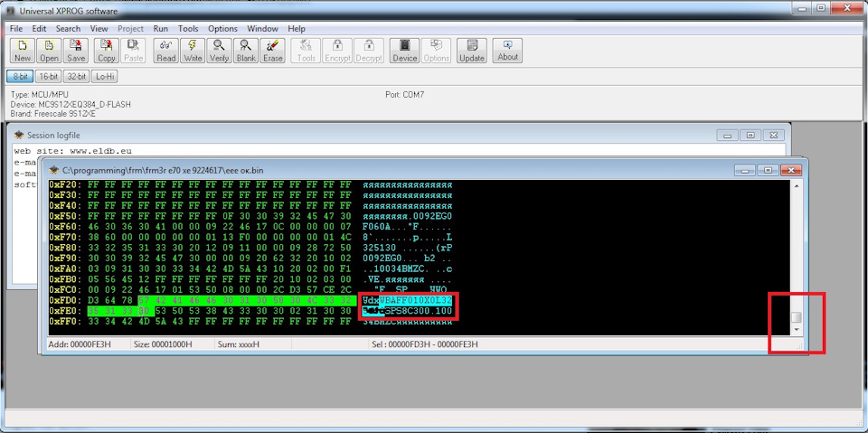This screenshot has width=868, height=433.
Task: Click the Copy toolbar icon
Action: tap(107, 51)
